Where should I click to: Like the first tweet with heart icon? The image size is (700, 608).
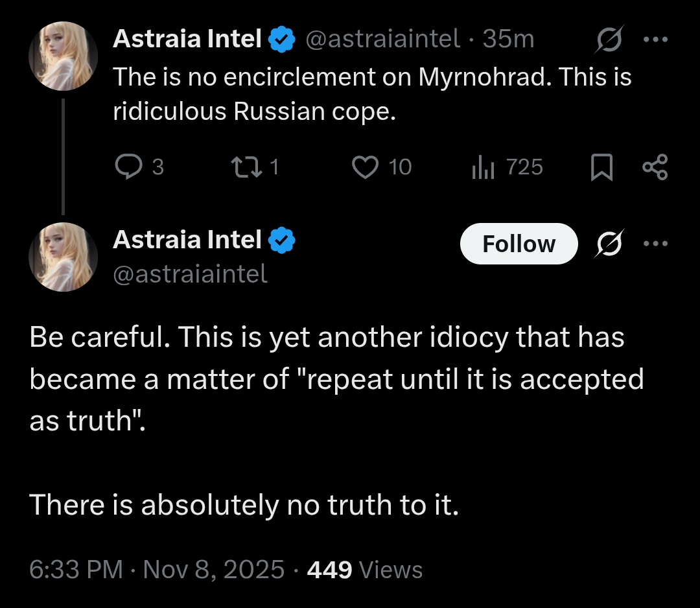365,167
